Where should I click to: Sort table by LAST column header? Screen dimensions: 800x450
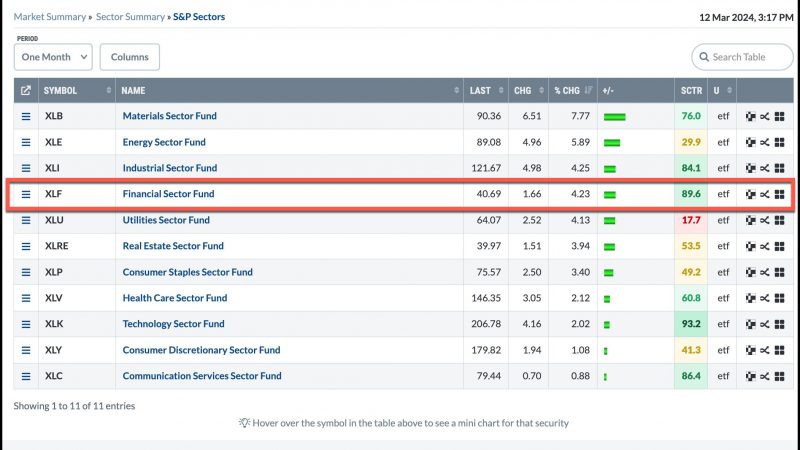click(486, 90)
